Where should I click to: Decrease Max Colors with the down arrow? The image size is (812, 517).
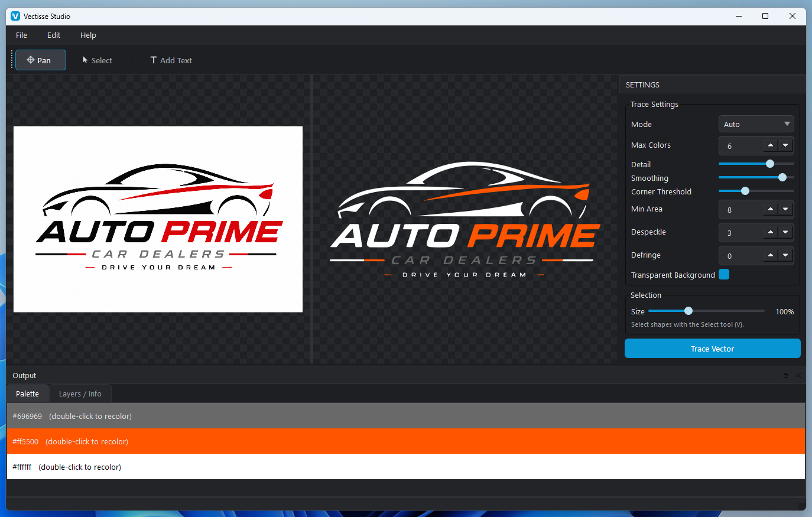(x=785, y=145)
